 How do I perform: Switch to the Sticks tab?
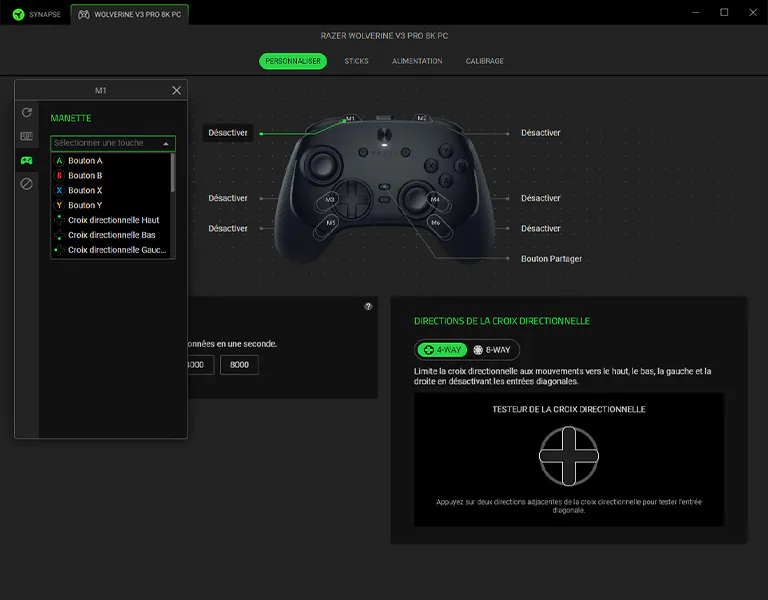(x=356, y=61)
